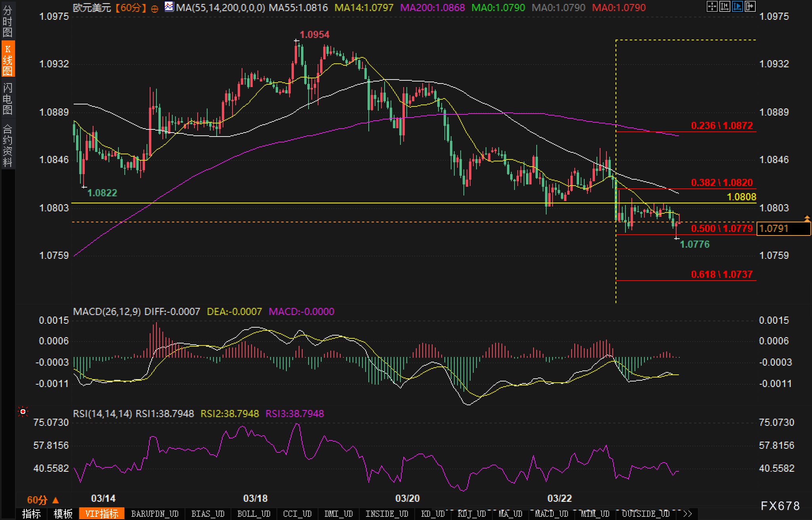Click the chart jump-to-start icon

[x=724, y=6]
